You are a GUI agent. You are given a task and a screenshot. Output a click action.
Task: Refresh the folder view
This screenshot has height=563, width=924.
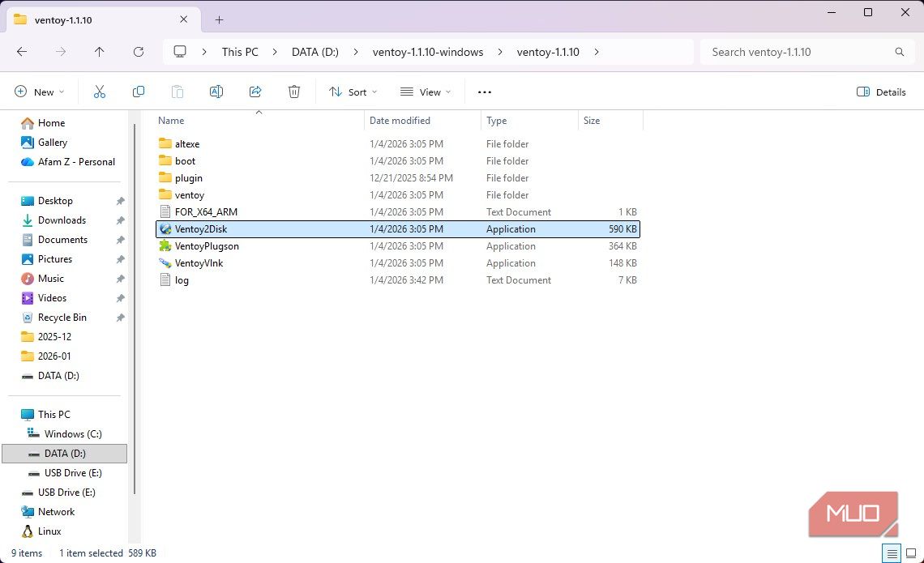[x=139, y=52]
